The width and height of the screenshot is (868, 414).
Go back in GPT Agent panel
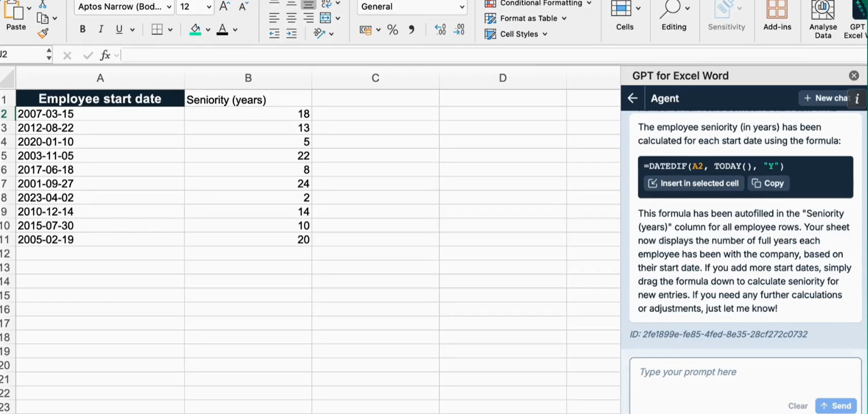[x=633, y=98]
